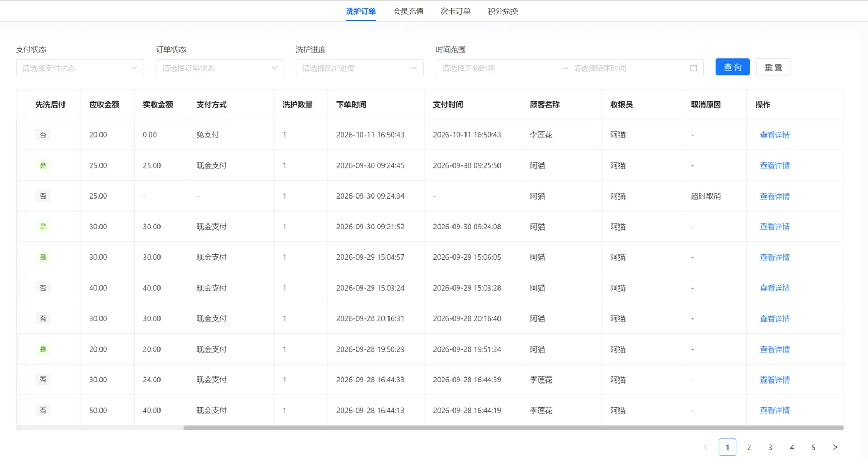Go to page 4
Screen dimensions: 868x460
pyautogui.click(x=792, y=447)
